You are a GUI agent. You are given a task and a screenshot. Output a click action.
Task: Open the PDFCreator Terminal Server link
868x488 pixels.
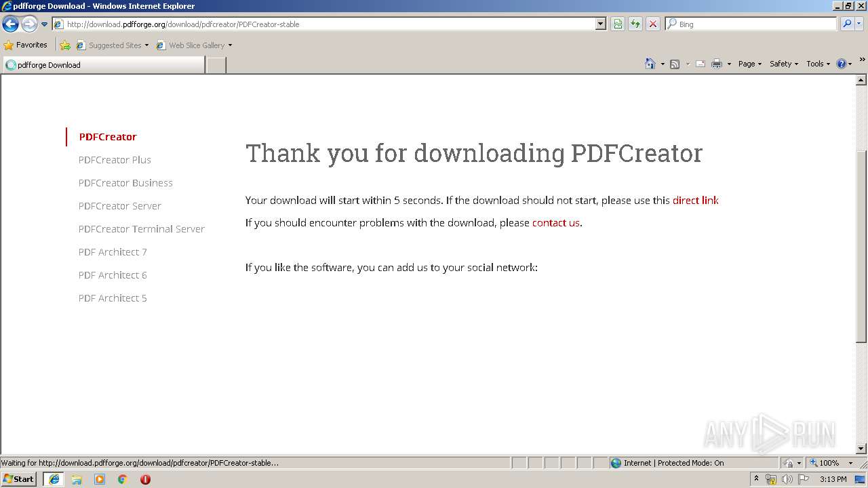pyautogui.click(x=142, y=229)
